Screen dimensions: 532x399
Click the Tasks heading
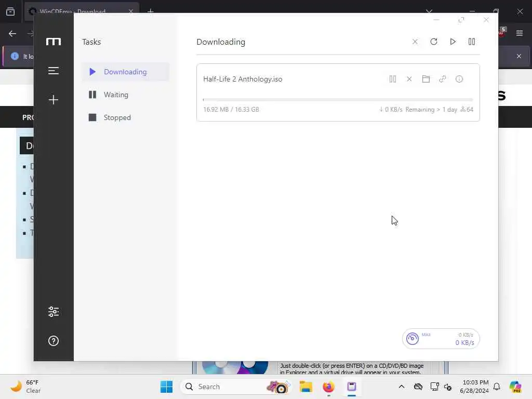pyautogui.click(x=91, y=42)
